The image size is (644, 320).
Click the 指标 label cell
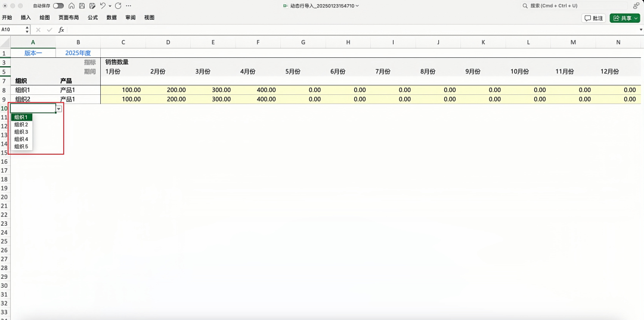90,62
